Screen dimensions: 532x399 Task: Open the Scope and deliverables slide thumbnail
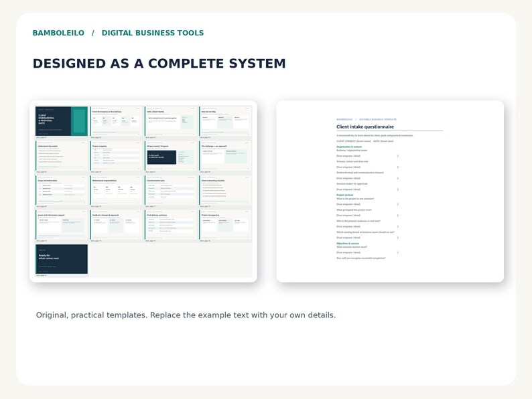[x=62, y=190]
